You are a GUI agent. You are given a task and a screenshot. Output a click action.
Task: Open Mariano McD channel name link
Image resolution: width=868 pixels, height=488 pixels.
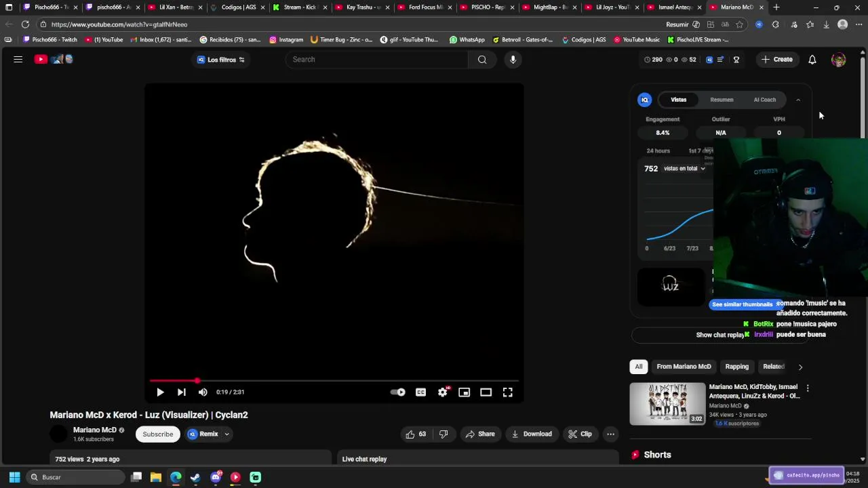click(95, 430)
